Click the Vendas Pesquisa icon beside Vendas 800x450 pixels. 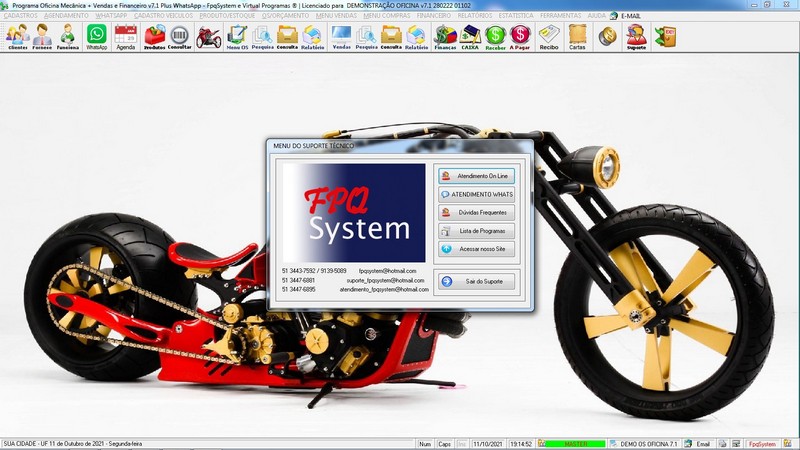point(366,37)
